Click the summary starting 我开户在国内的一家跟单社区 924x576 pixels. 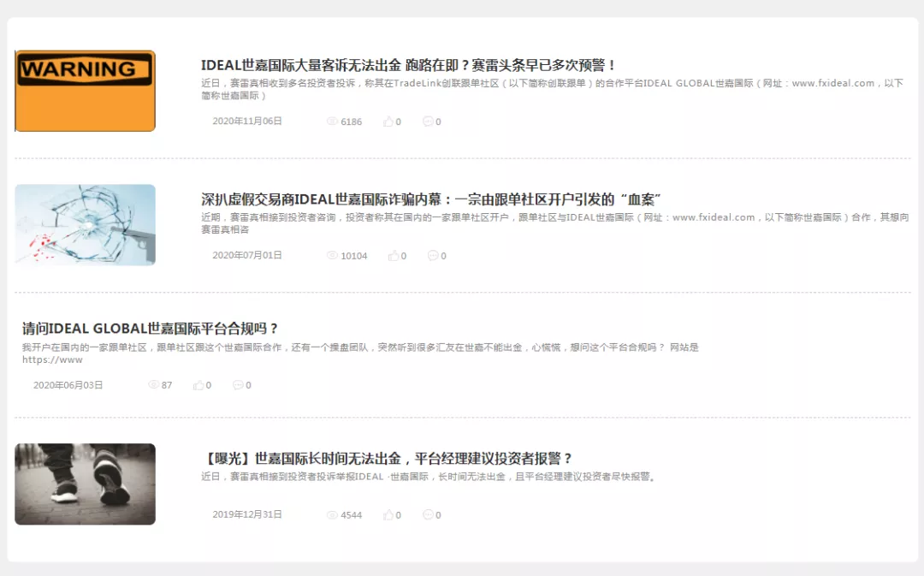(x=360, y=353)
